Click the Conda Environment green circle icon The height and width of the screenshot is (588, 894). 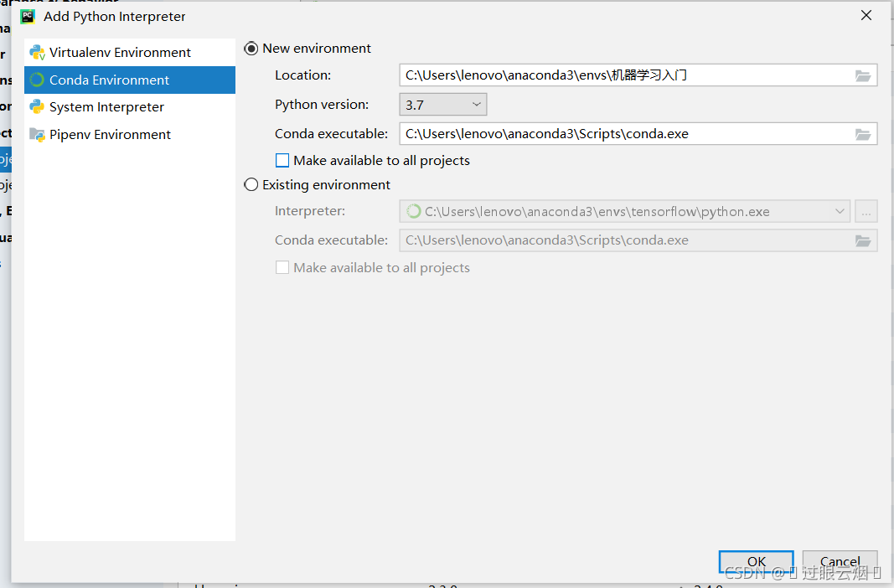coord(37,80)
